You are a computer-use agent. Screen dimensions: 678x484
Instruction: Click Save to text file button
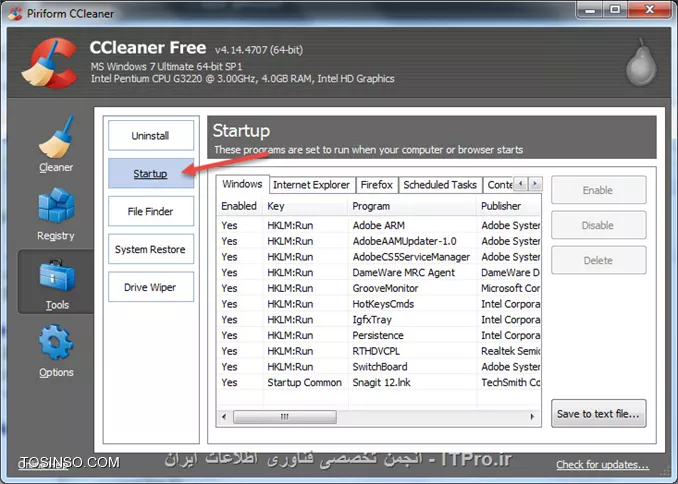point(598,413)
